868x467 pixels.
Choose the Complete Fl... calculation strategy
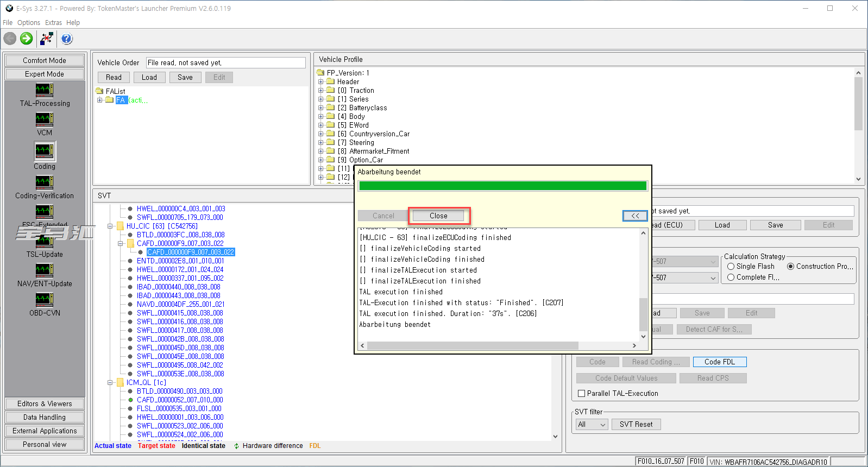(x=731, y=277)
